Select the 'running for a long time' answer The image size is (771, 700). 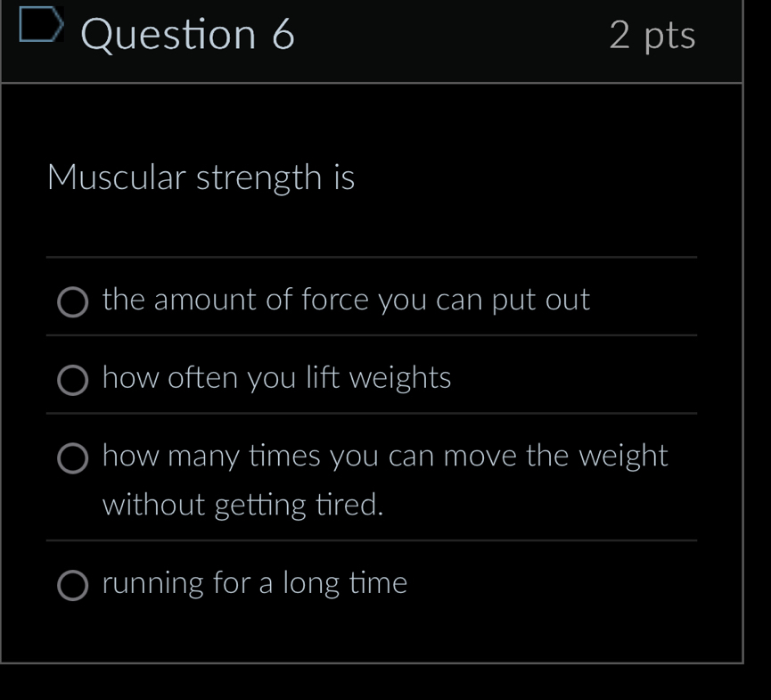(255, 584)
